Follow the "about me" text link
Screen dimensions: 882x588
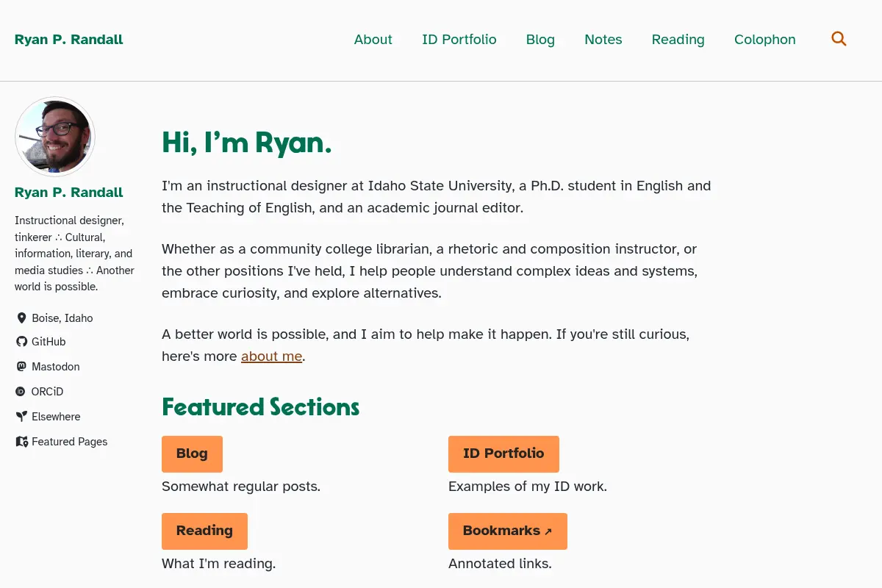(272, 356)
